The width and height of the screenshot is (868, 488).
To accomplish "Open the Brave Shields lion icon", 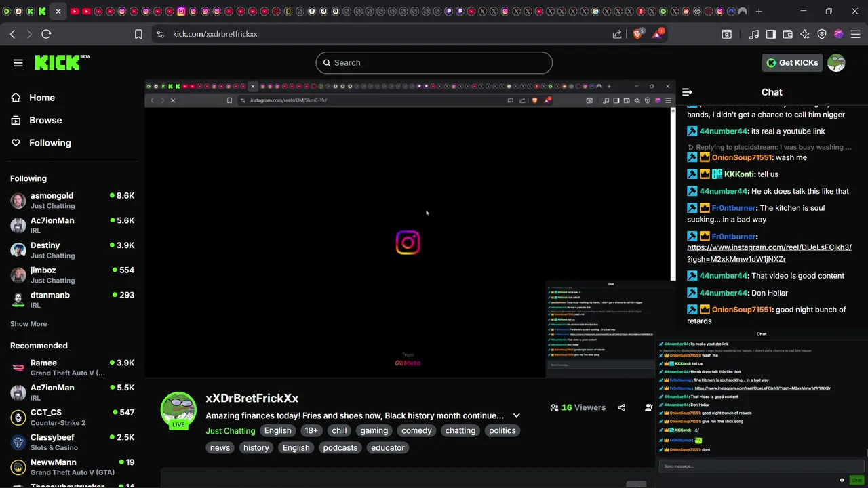I will (637, 34).
